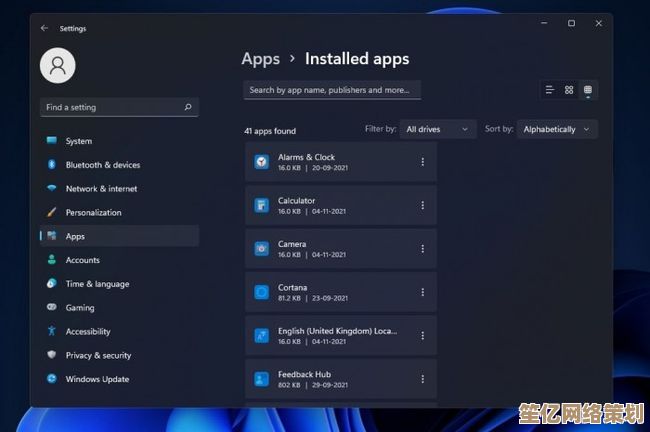The width and height of the screenshot is (650, 432).
Task: Open Personalization settings
Action: click(x=119, y=212)
